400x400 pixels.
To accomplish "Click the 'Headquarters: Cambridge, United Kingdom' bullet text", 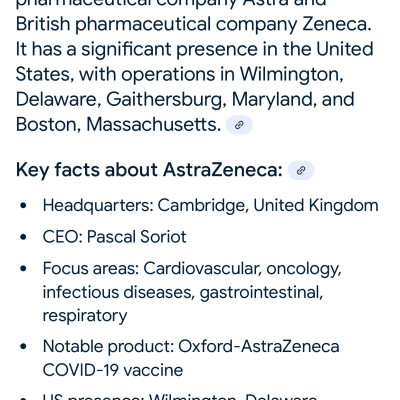I will coord(210,205).
